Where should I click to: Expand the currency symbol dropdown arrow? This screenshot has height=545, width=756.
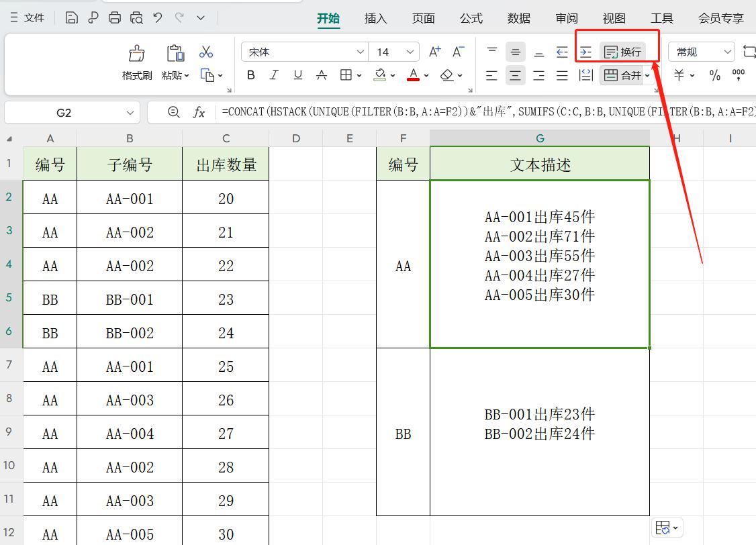[x=692, y=75]
